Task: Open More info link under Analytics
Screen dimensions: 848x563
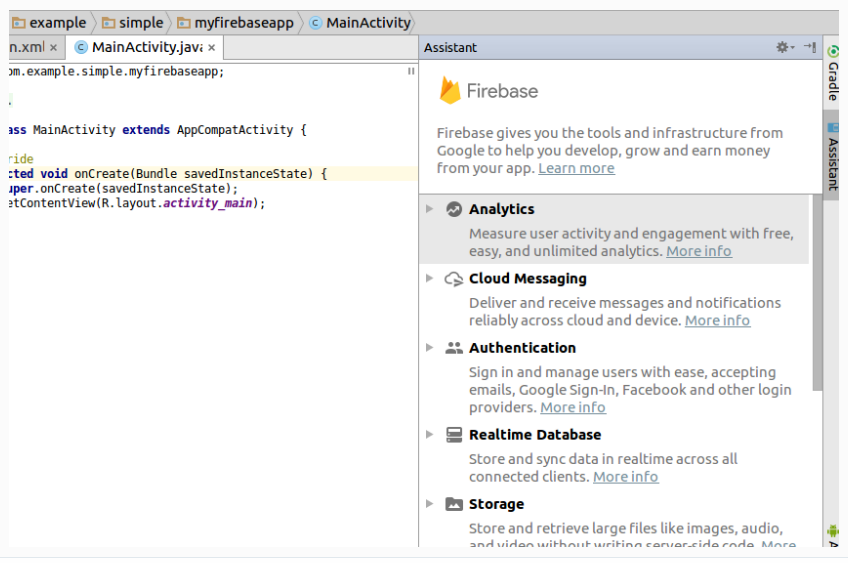Action: click(x=698, y=251)
